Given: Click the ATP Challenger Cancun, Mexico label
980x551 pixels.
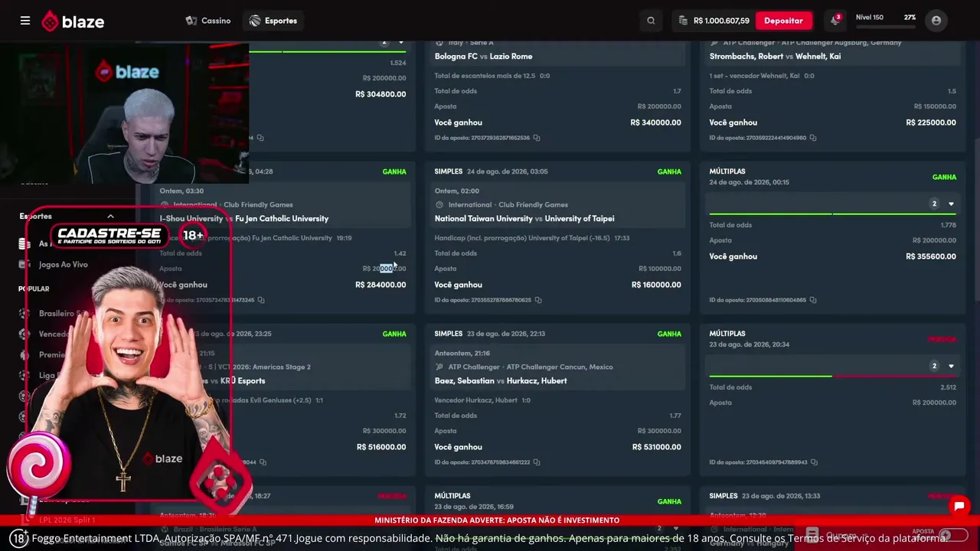Looking at the screenshot, I should pyautogui.click(x=531, y=367).
